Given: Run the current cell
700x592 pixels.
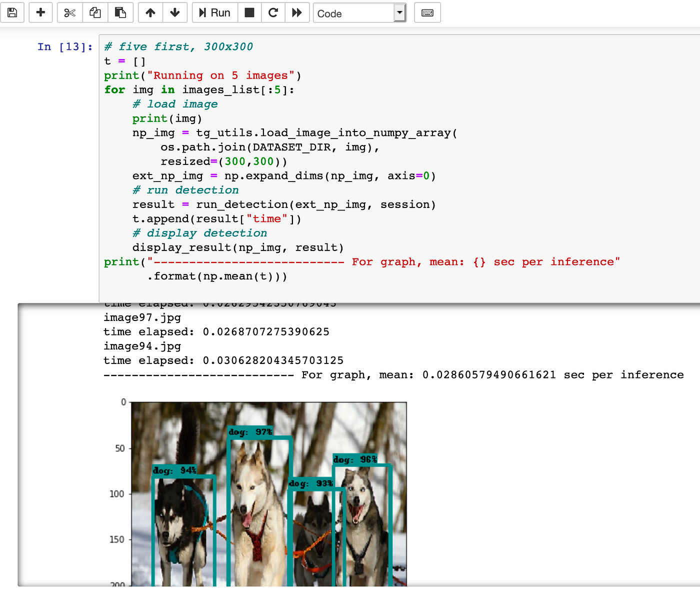Looking at the screenshot, I should (215, 12).
